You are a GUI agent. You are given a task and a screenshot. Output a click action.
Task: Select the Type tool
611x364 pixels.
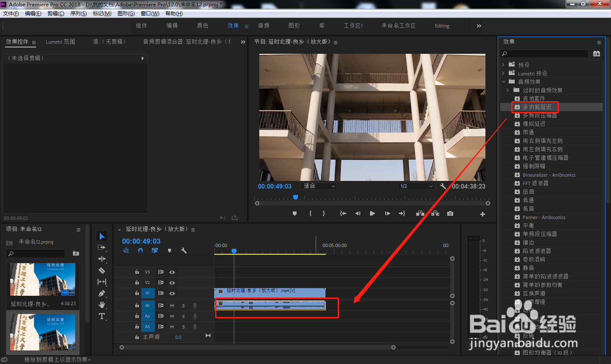click(102, 316)
